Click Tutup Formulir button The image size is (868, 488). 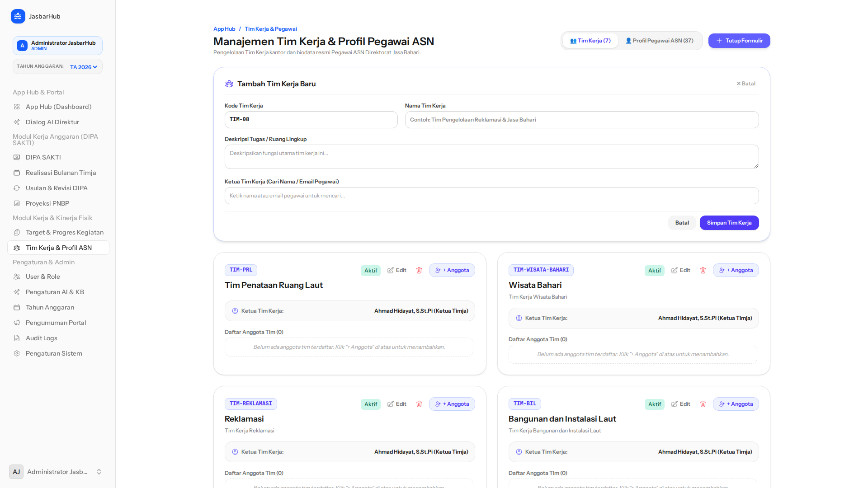(x=739, y=41)
